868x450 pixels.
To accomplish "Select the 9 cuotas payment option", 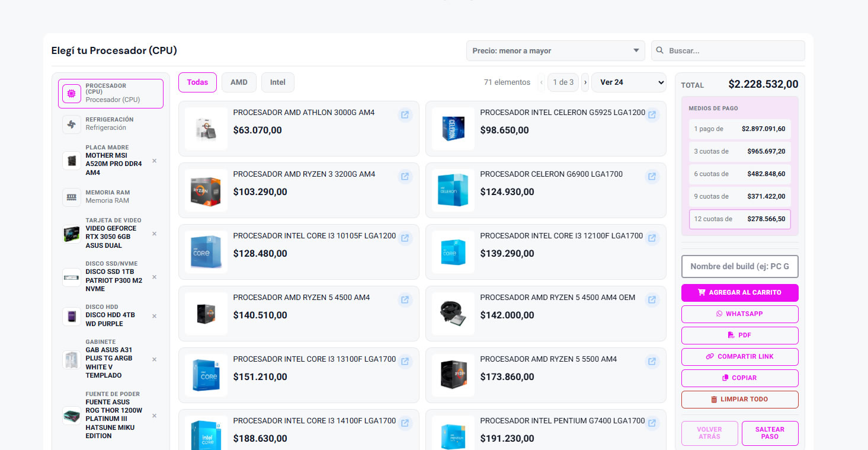I will [739, 196].
